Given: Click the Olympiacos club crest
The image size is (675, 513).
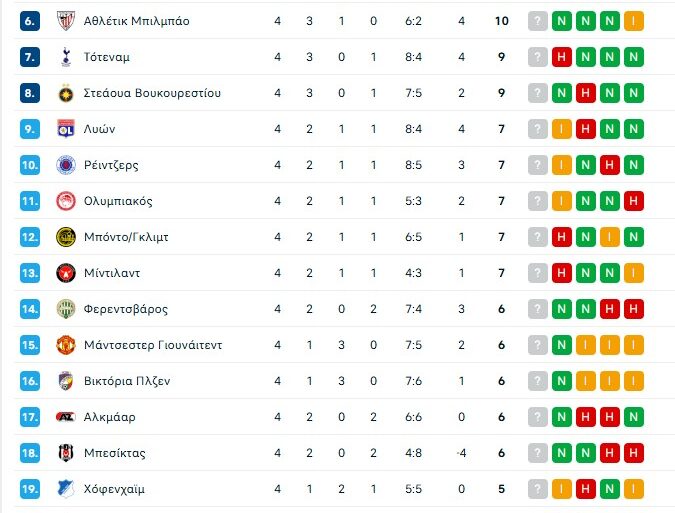Looking at the screenshot, I should 66,201.
